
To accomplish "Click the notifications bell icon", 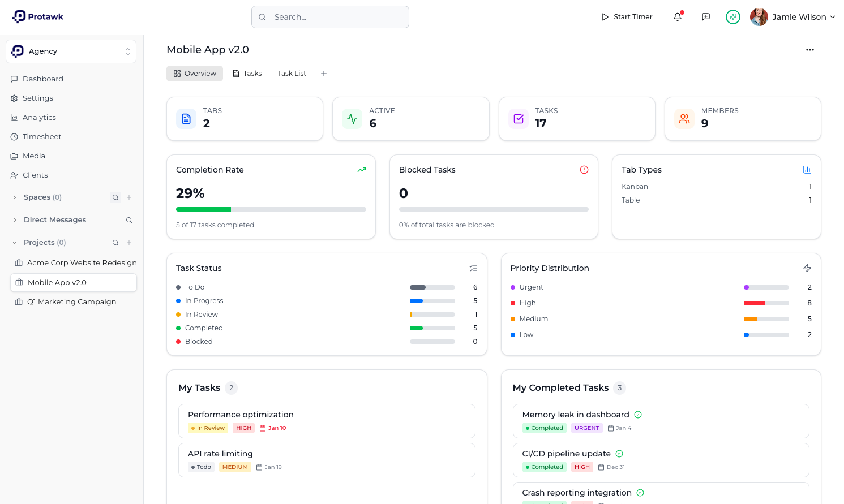I will coord(677,17).
